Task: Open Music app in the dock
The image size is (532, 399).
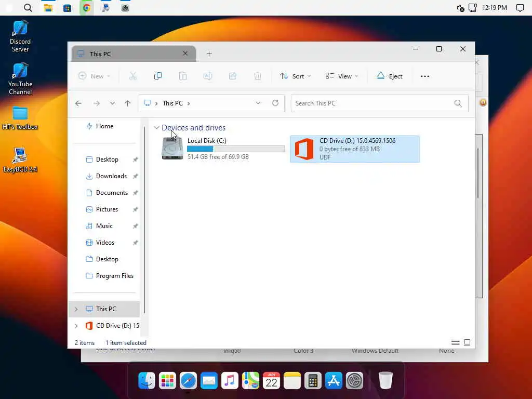Action: click(x=230, y=380)
